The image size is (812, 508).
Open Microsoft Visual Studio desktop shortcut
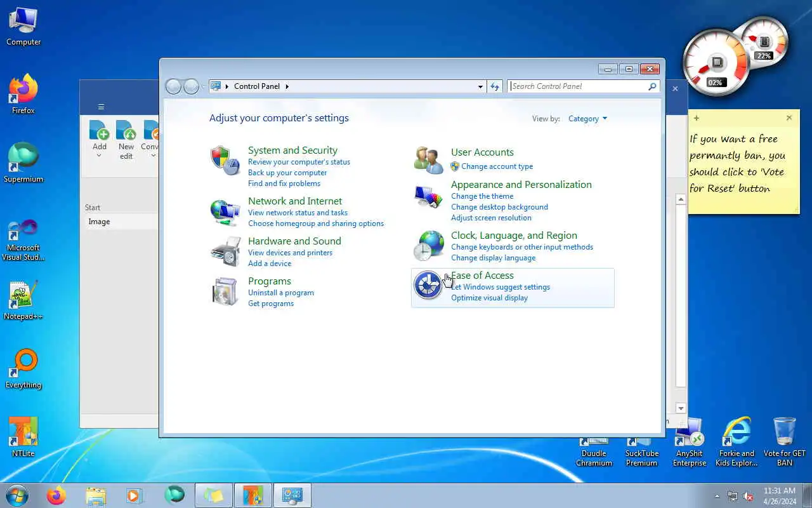coord(23,240)
